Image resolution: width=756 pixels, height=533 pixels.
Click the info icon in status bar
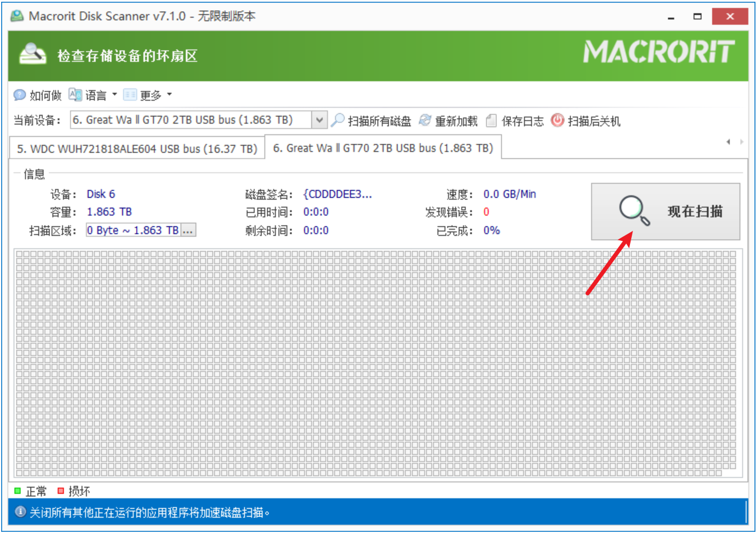pos(20,512)
